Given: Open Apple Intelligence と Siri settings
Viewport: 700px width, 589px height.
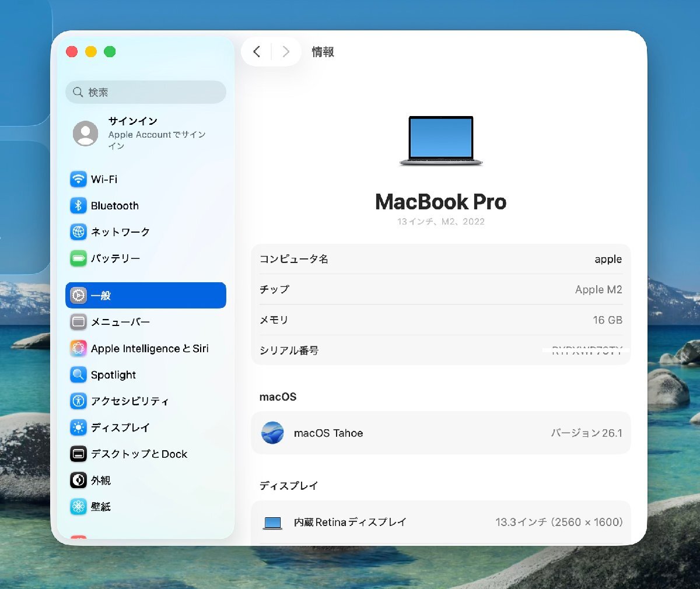Looking at the screenshot, I should [146, 348].
